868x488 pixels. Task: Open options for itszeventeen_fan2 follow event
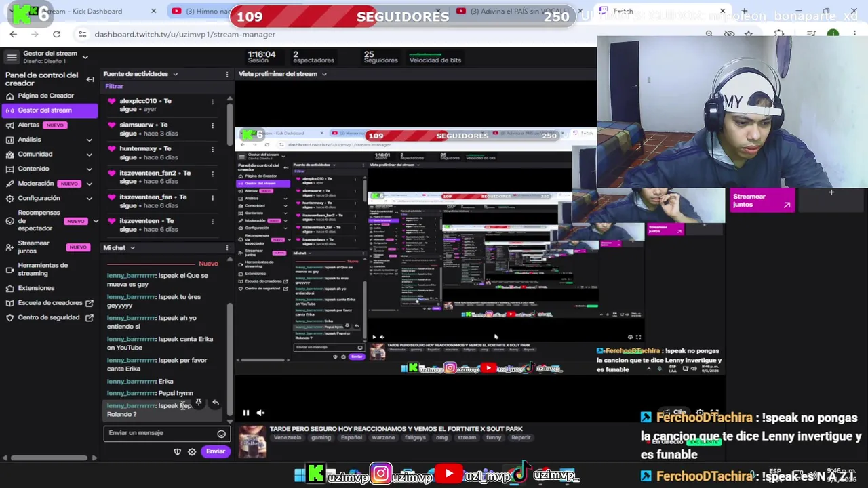click(x=212, y=174)
